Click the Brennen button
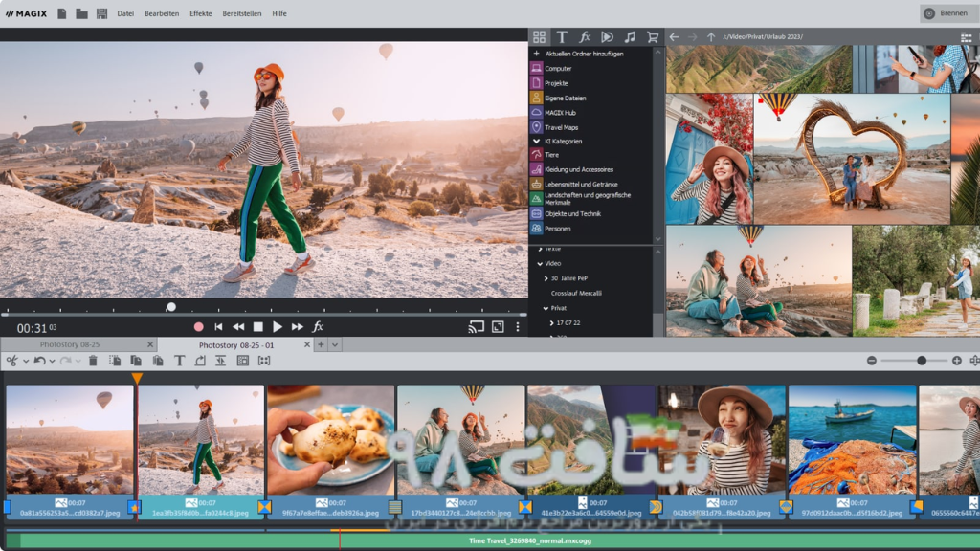Screen dimensions: 980x551 [x=948, y=13]
